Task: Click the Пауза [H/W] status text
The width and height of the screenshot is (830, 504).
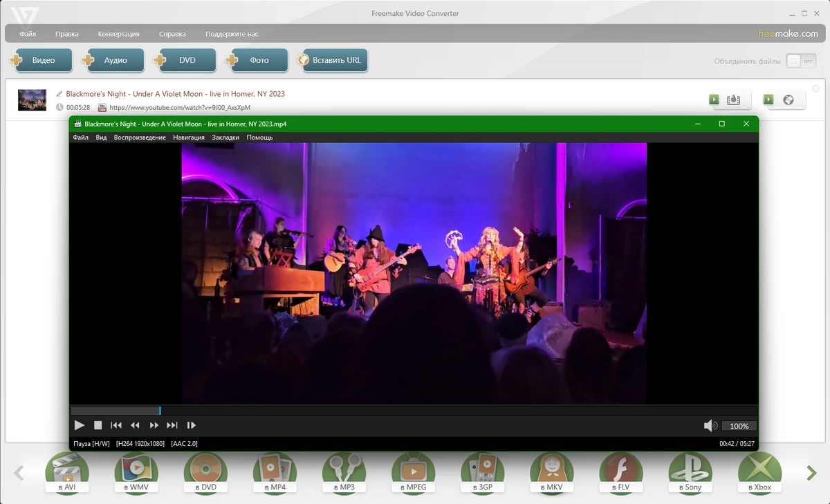Action: pos(91,444)
